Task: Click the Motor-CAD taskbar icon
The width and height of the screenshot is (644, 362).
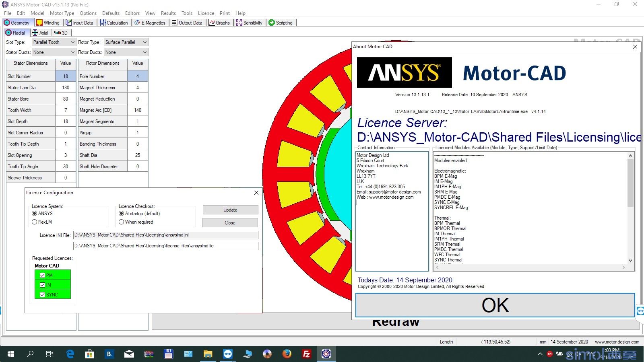Action: click(326, 354)
